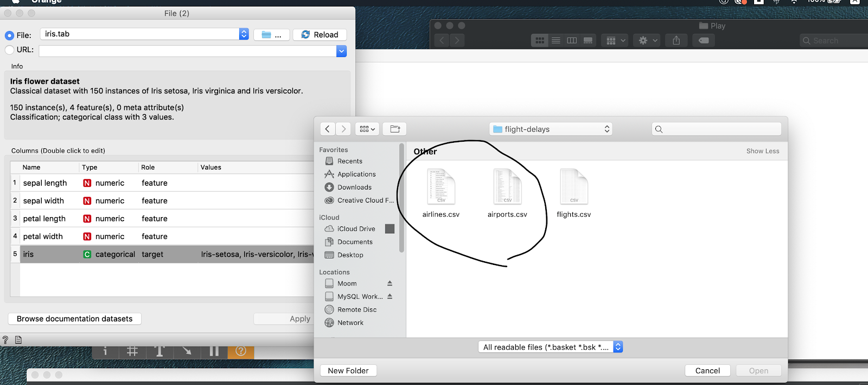Eject the MySQL Workbench volume
This screenshot has width=868, height=385.
pyautogui.click(x=390, y=296)
